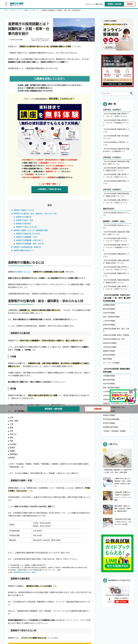Open 公務員試験「教養のみ」 column article

click(117, 496)
